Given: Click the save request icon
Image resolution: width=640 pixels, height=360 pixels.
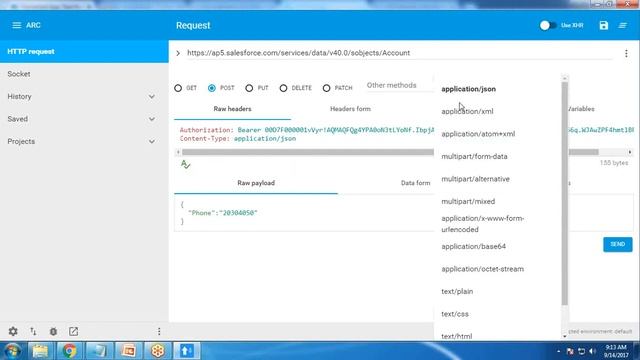Looking at the screenshot, I should pyautogui.click(x=604, y=25).
